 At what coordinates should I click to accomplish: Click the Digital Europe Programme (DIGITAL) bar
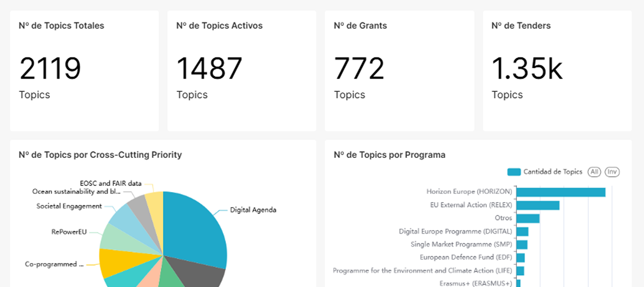click(x=522, y=231)
